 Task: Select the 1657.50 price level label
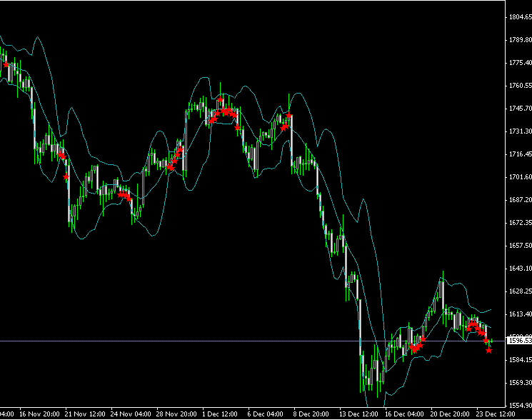click(521, 246)
